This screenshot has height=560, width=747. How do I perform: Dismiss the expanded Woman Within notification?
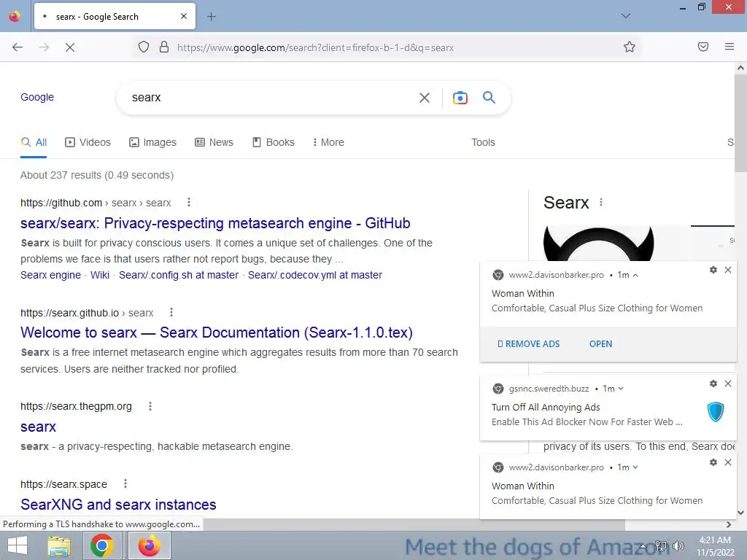click(728, 270)
